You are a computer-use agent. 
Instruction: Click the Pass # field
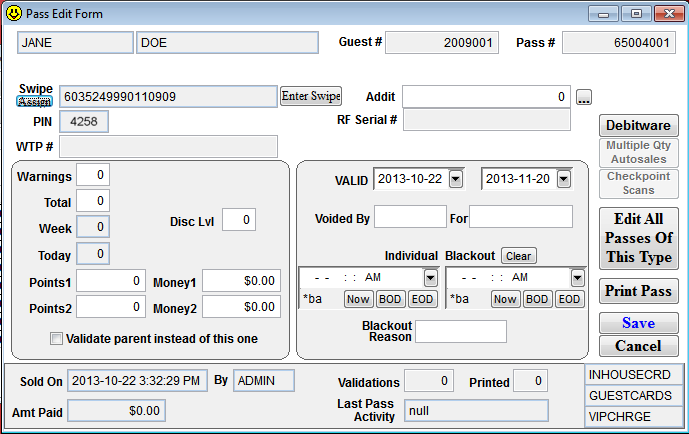coord(619,43)
